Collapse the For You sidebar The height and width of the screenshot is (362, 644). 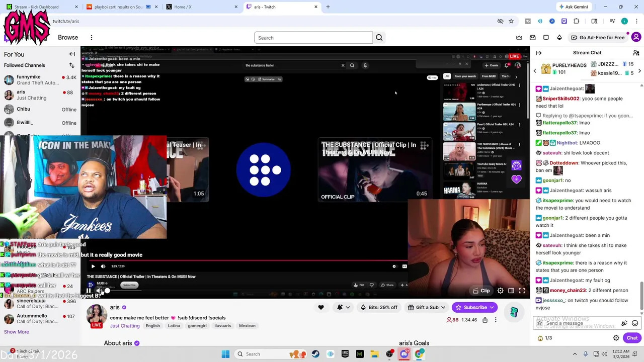point(72,54)
